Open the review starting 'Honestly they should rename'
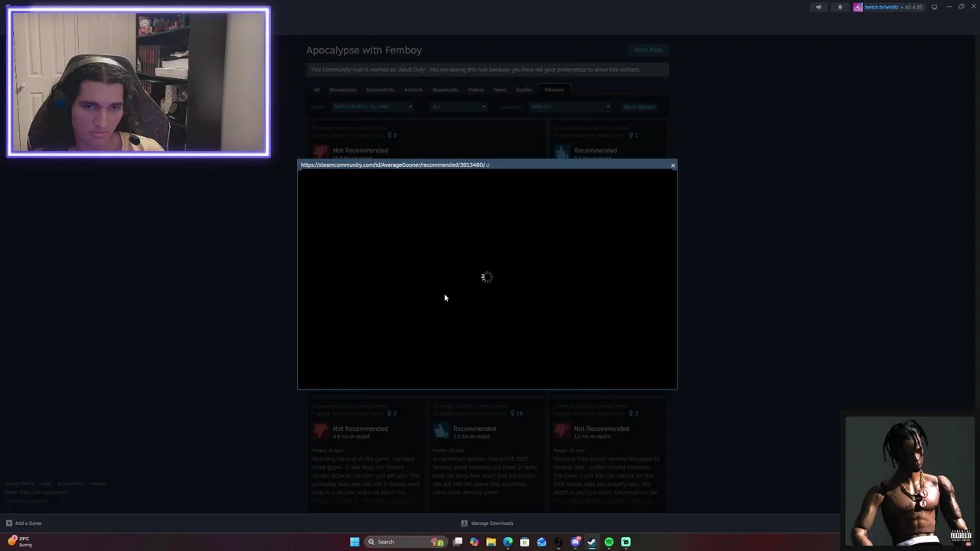 [606, 480]
